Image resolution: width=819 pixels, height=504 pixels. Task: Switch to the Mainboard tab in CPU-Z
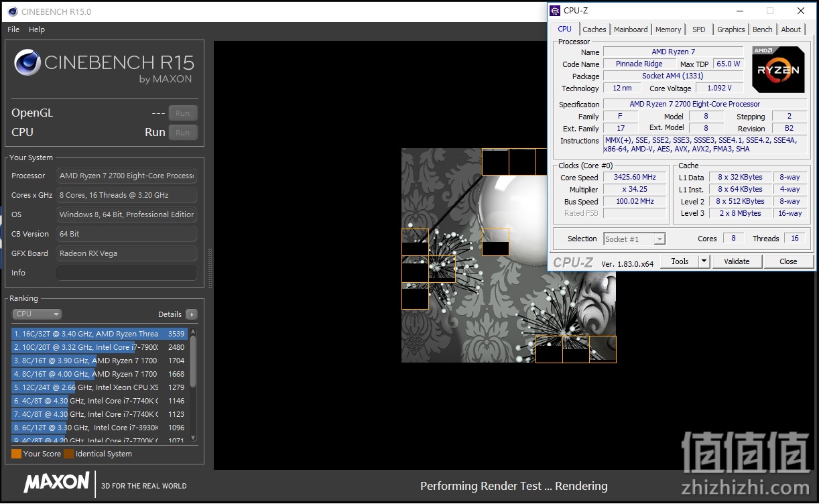tap(631, 29)
